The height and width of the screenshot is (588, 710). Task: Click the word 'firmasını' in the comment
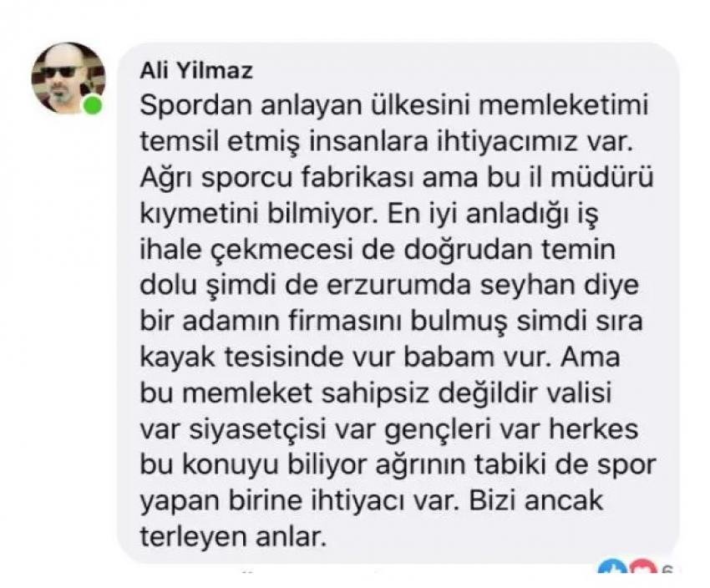[x=345, y=322]
